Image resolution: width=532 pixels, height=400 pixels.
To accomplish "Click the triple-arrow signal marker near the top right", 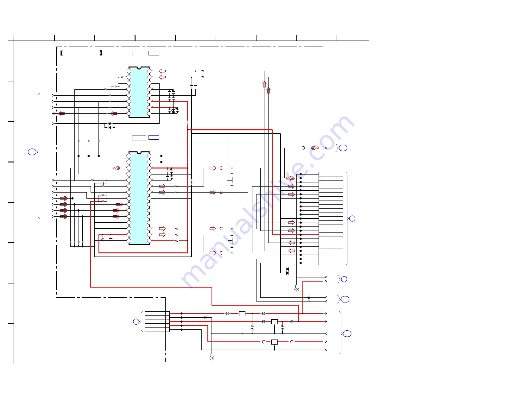I will pyautogui.click(x=314, y=148).
